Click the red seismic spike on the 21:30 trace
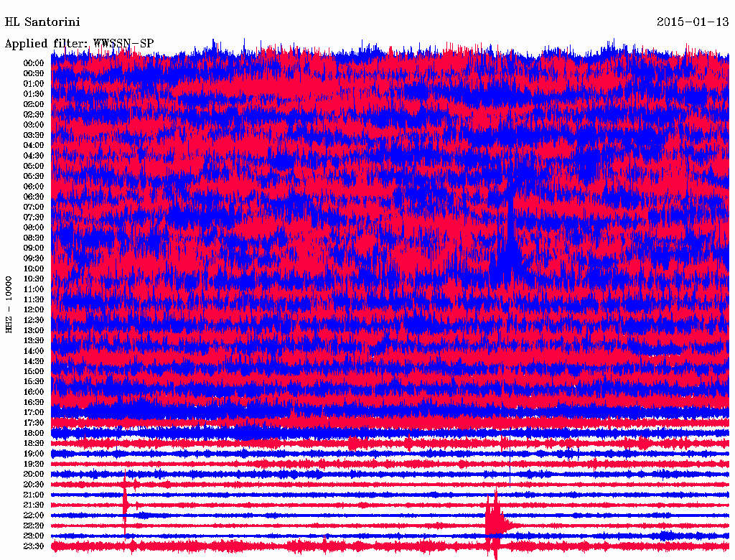The height and width of the screenshot is (560, 735). click(x=125, y=504)
